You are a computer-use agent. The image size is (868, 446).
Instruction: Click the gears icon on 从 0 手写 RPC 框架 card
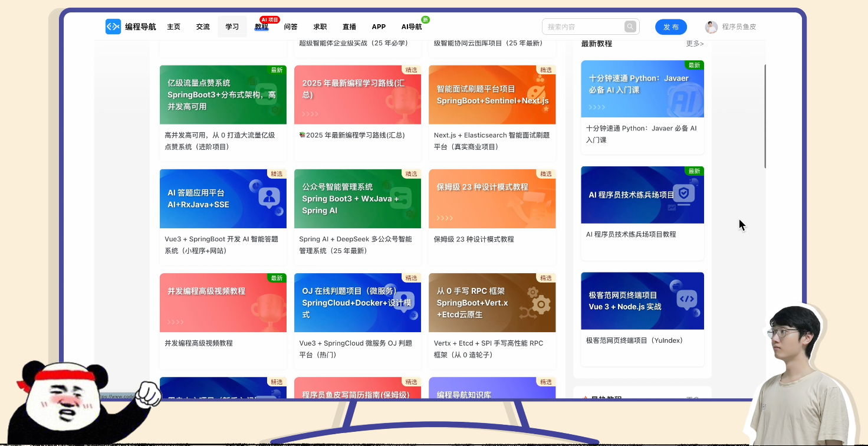point(538,301)
